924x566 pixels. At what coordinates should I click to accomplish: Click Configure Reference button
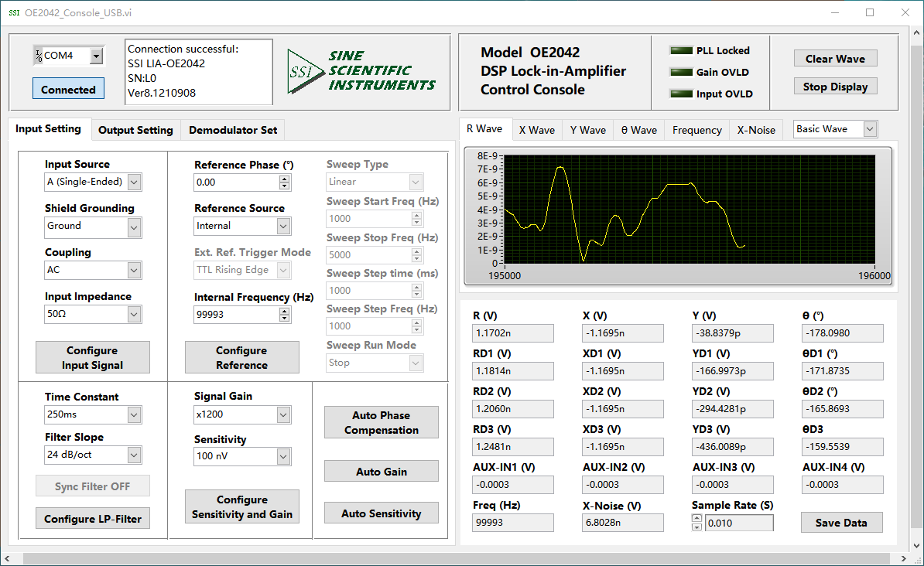pyautogui.click(x=241, y=357)
